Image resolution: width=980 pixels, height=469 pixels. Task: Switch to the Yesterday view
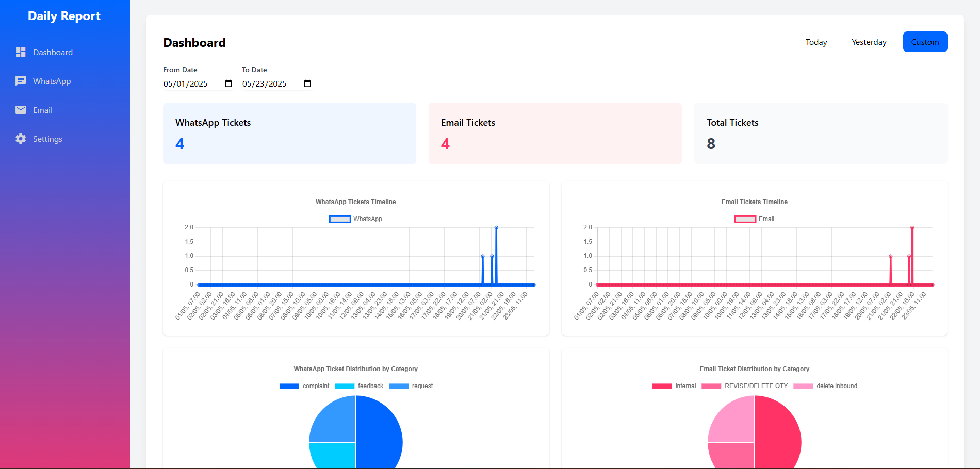(x=869, y=42)
